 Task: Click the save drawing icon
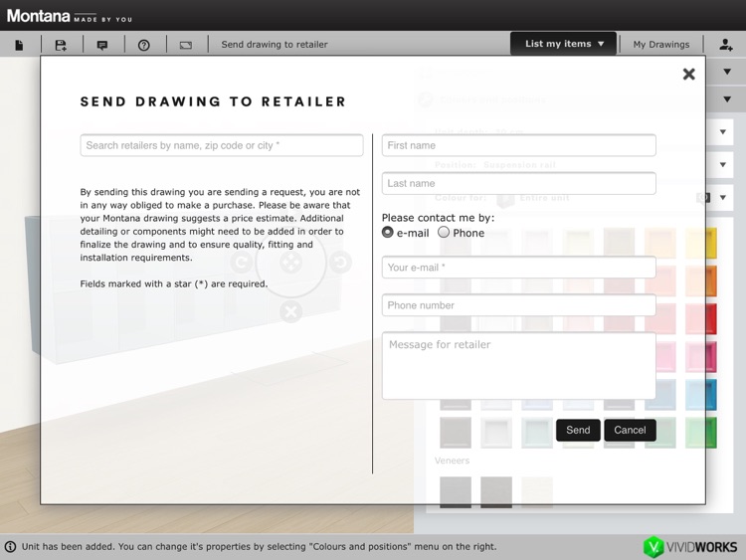point(61,45)
